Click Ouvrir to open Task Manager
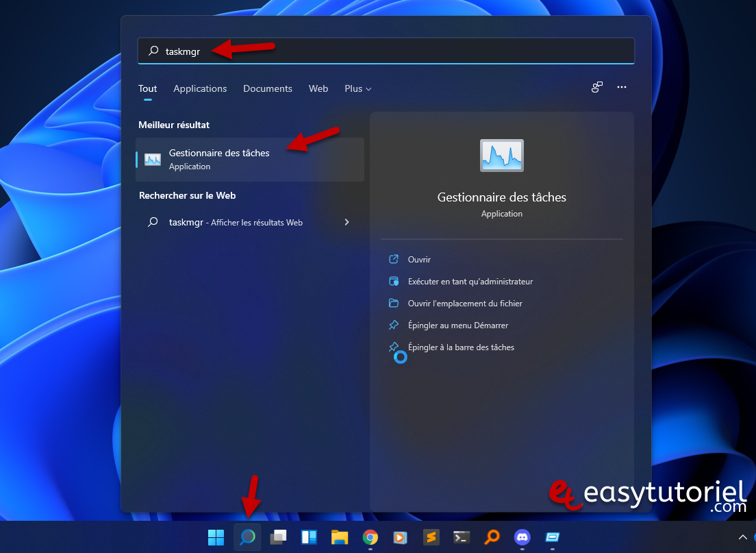 click(419, 260)
